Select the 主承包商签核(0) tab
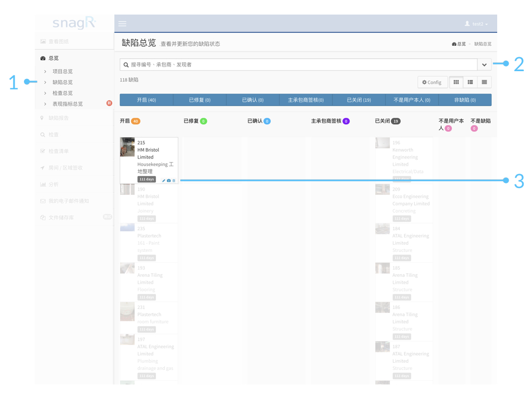532x399 pixels. click(x=305, y=100)
